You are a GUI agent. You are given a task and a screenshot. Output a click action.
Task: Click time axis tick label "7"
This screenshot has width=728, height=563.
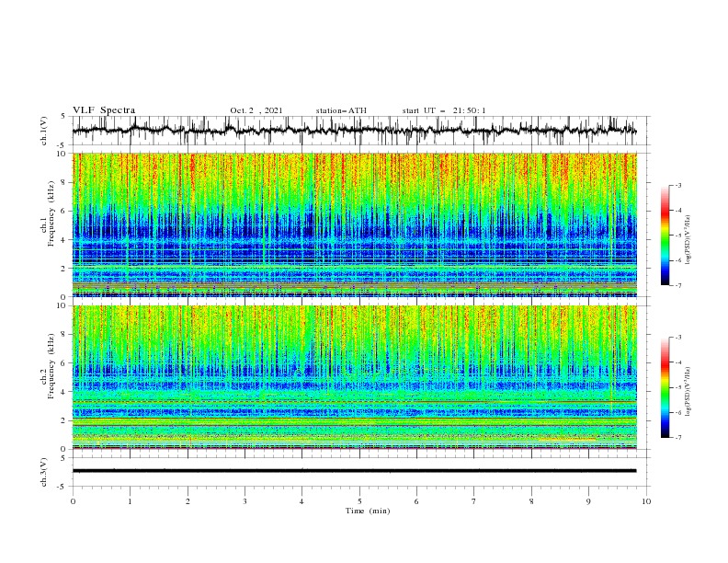(474, 501)
